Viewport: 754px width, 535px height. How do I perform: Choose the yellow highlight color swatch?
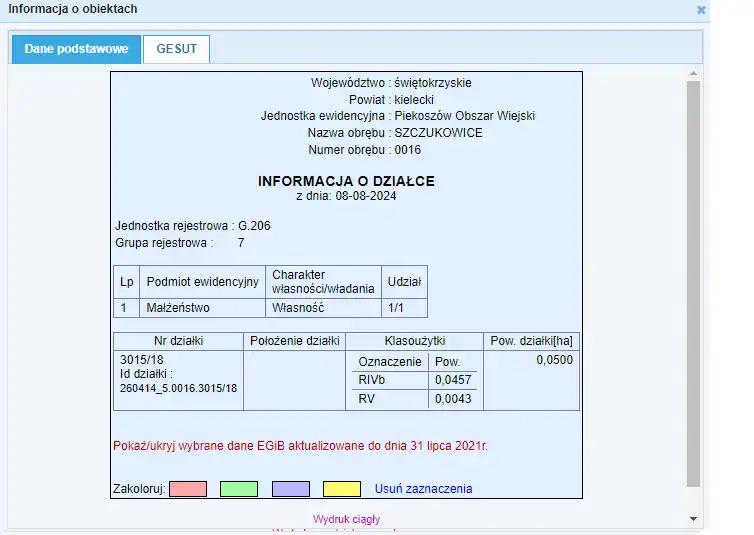coord(342,489)
